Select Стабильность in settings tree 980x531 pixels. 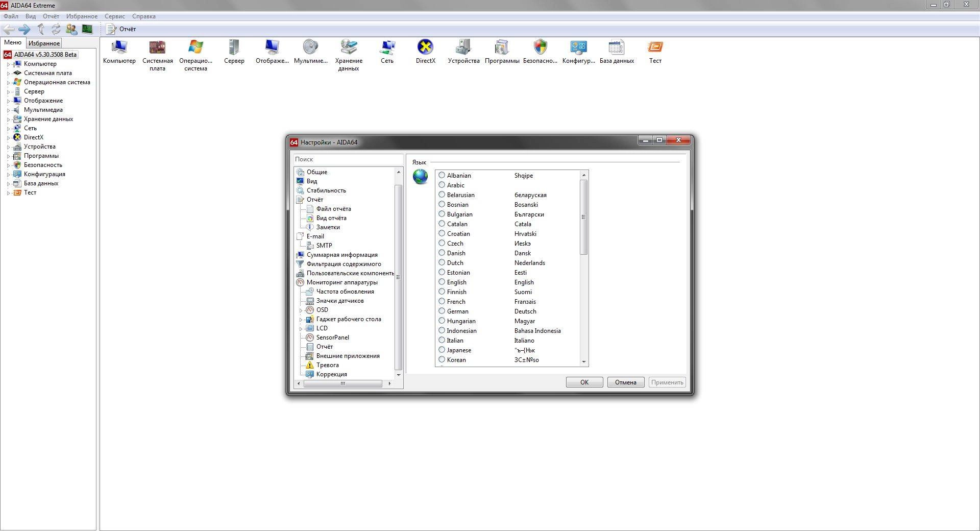tap(326, 190)
